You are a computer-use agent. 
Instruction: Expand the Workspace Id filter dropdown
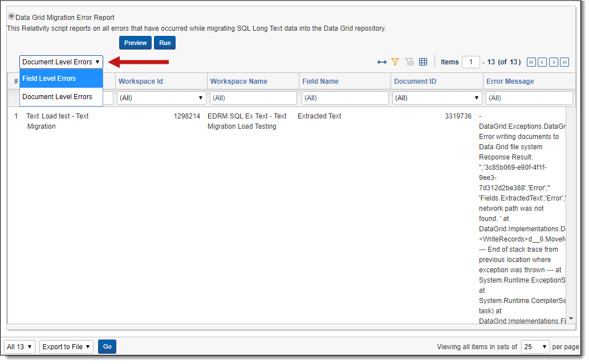click(x=161, y=98)
